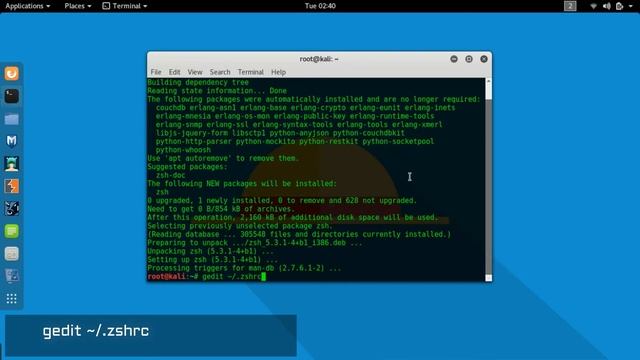Show all applications grid
The image size is (640, 360).
click(11, 299)
